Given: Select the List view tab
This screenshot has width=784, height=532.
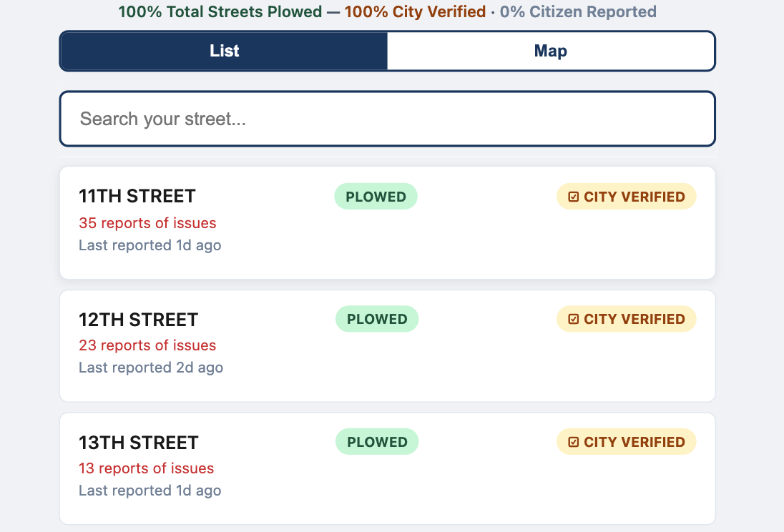Looking at the screenshot, I should coord(224,51).
